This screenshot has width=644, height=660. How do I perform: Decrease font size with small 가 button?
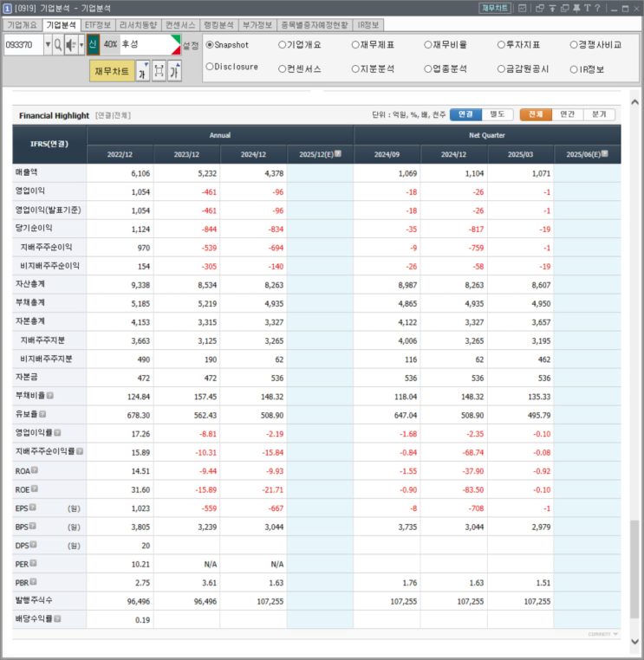tap(143, 71)
